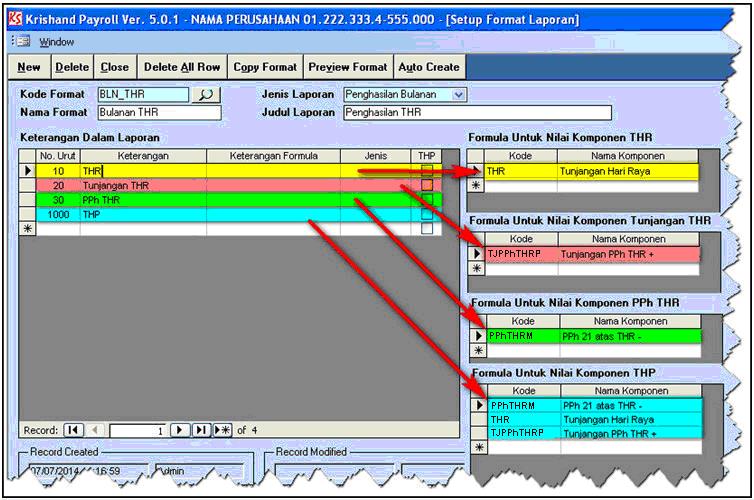This screenshot has width=754, height=500.
Task: Click the Jenis column header
Action: [x=376, y=156]
